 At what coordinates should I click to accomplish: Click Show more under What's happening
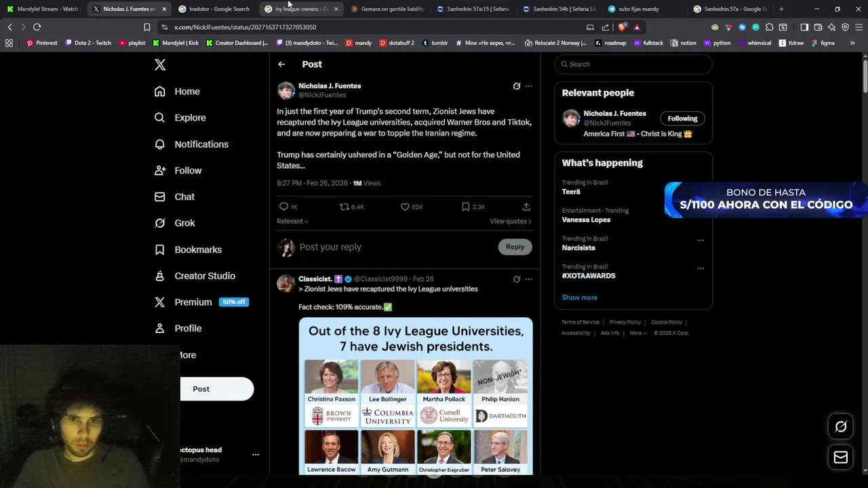click(x=579, y=298)
